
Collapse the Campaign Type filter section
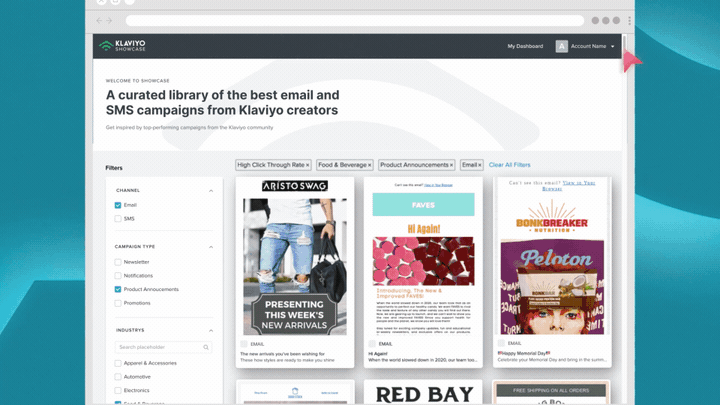pyautogui.click(x=211, y=247)
